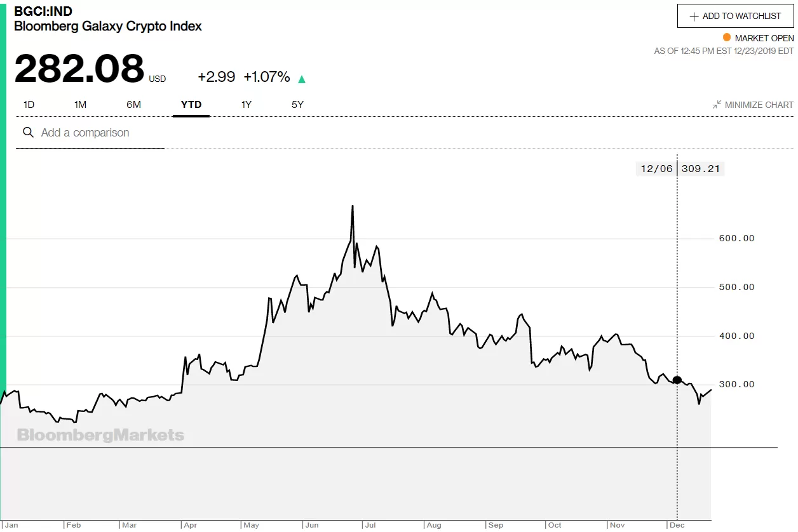Click the BGCI:IND ticker heading
798x532 pixels.
[43, 11]
